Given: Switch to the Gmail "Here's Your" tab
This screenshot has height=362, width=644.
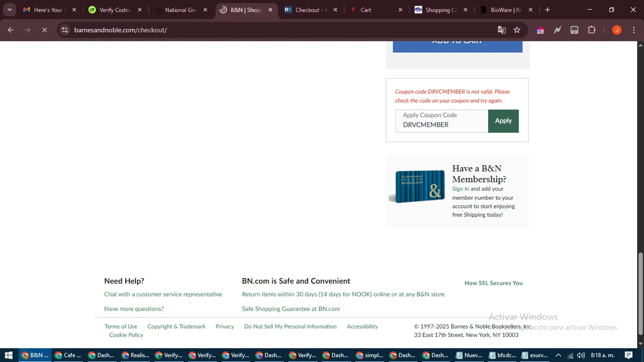Looking at the screenshot, I should (44, 10).
